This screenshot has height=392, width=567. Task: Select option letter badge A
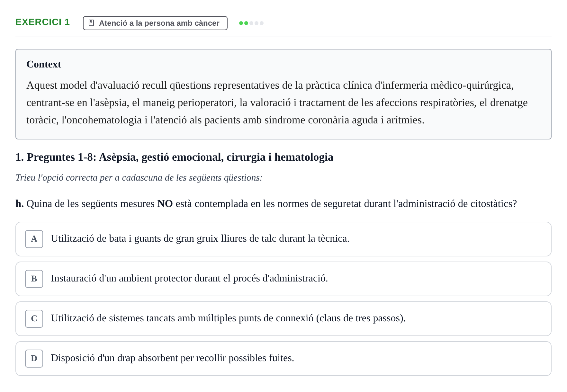tap(34, 239)
